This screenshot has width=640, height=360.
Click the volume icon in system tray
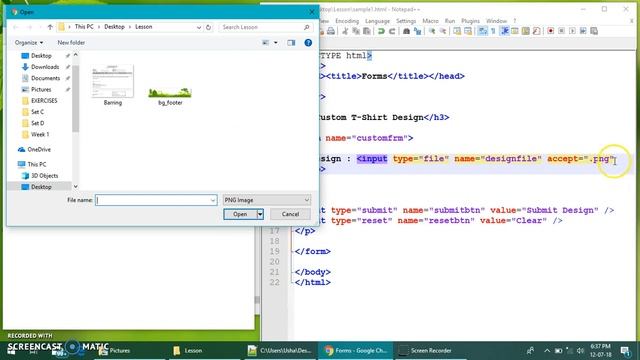point(580,351)
